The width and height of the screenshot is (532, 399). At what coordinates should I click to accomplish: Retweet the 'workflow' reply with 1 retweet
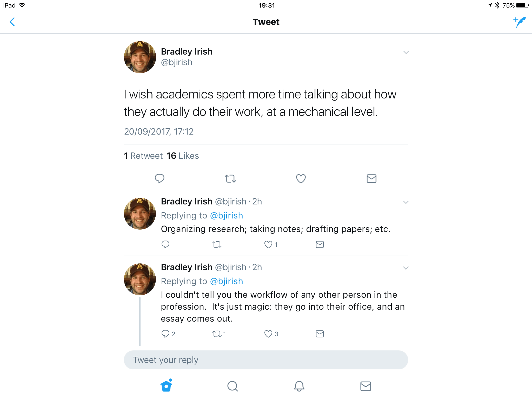pos(217,334)
